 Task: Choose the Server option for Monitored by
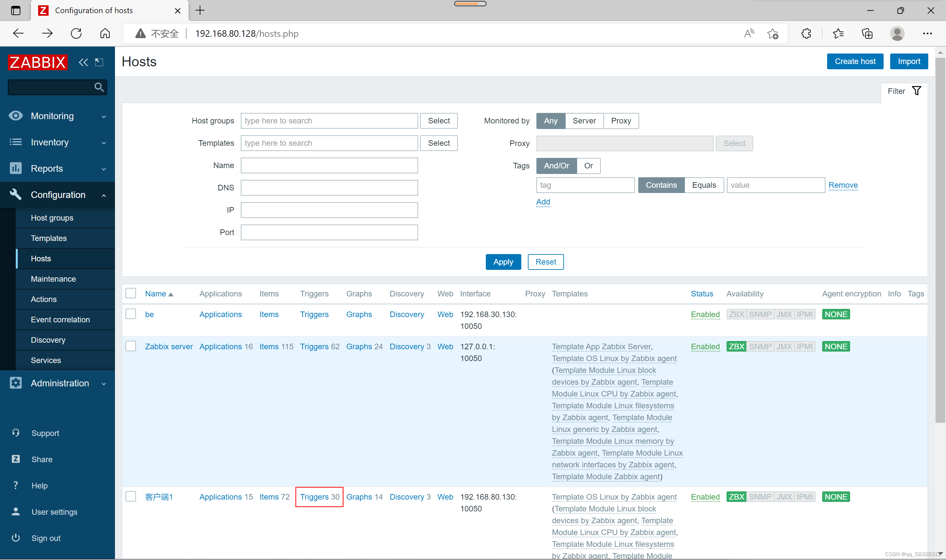[584, 121]
